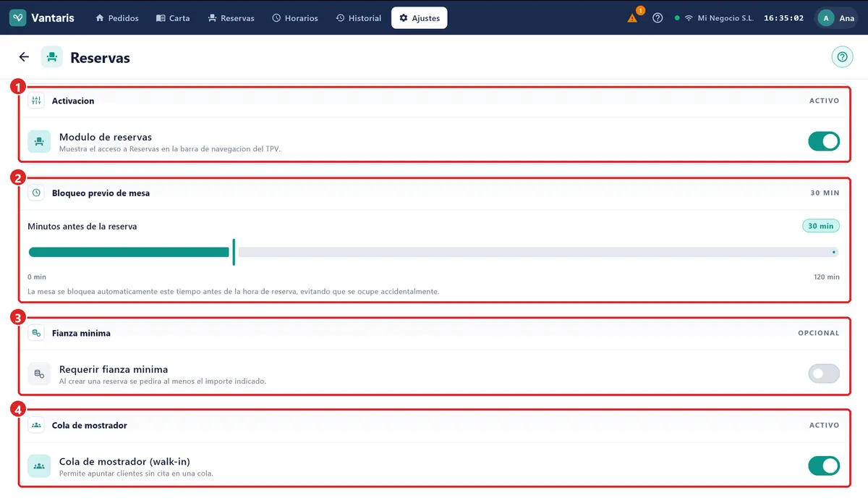
Task: Open the page help circle beside the Reservas title
Action: (x=842, y=57)
